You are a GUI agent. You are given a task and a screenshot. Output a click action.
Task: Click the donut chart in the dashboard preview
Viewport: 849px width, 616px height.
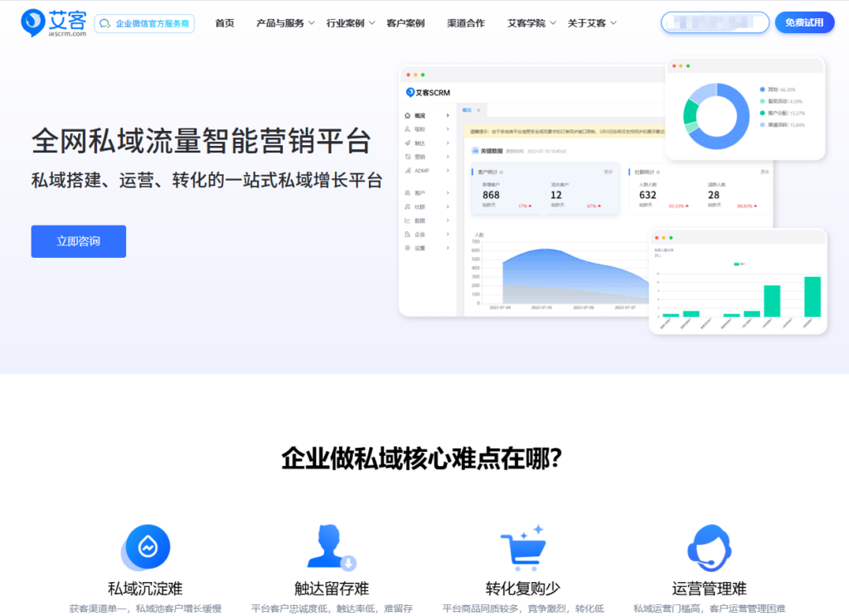(716, 115)
